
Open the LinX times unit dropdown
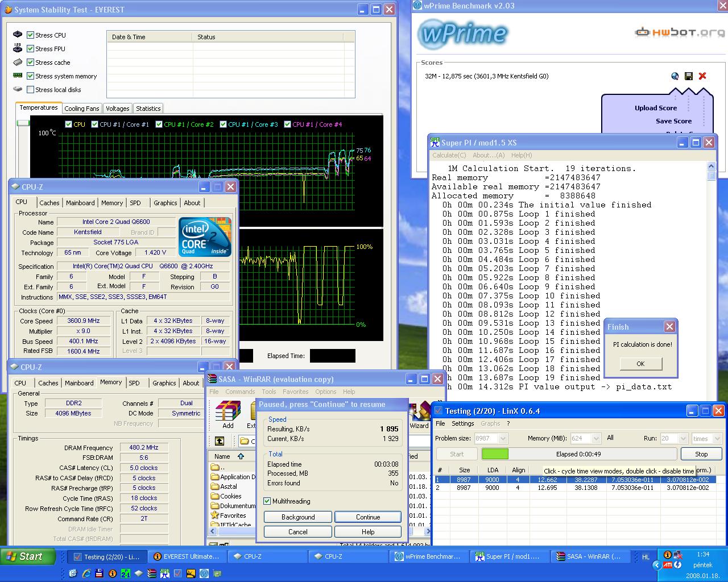[x=717, y=438]
